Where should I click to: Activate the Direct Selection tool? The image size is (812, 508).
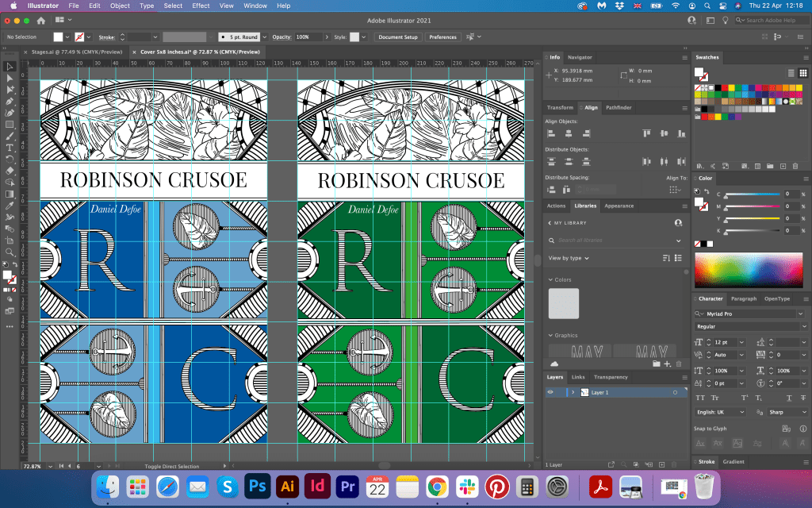coord(10,79)
